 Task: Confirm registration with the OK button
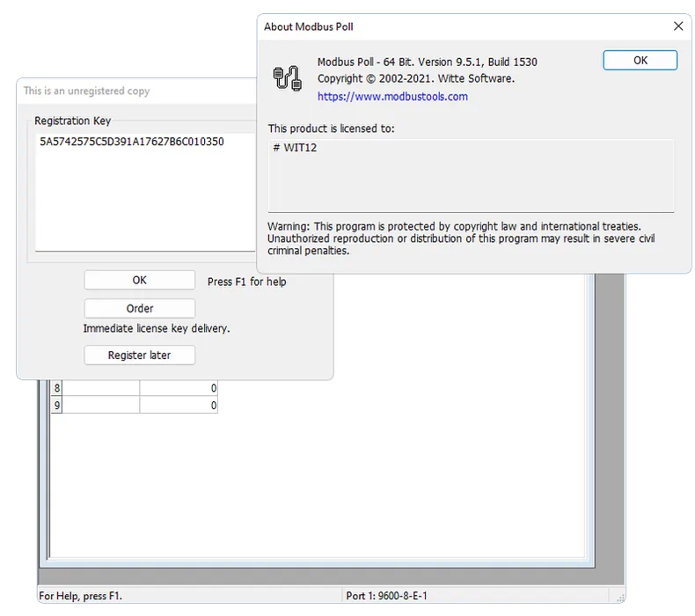tap(139, 281)
